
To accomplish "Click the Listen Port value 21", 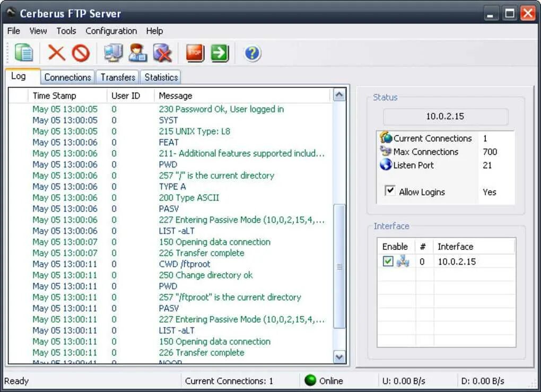I will 487,165.
